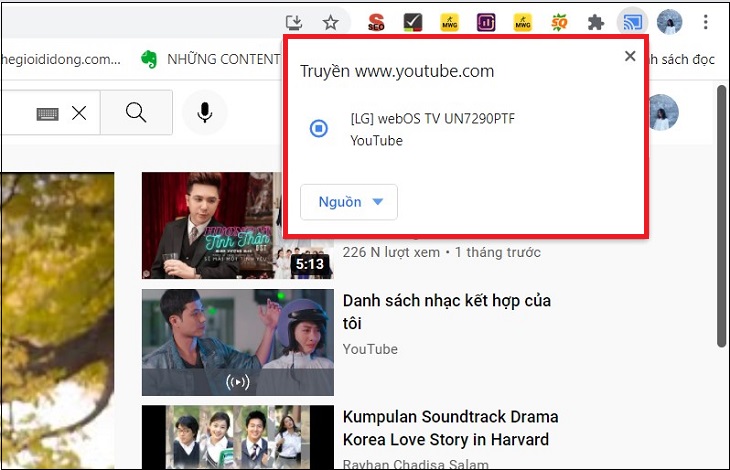The image size is (730, 470).
Task: Open the sách đọc bookmark
Action: tap(682, 59)
